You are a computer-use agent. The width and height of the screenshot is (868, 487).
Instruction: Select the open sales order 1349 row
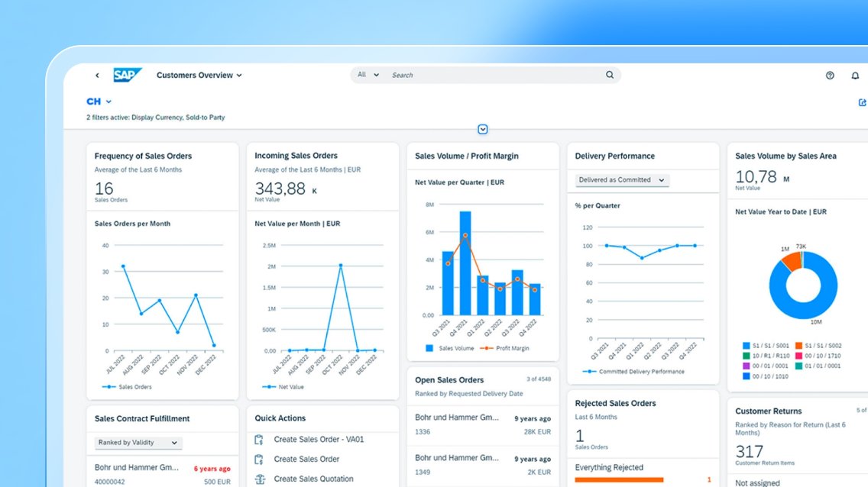[x=483, y=466]
